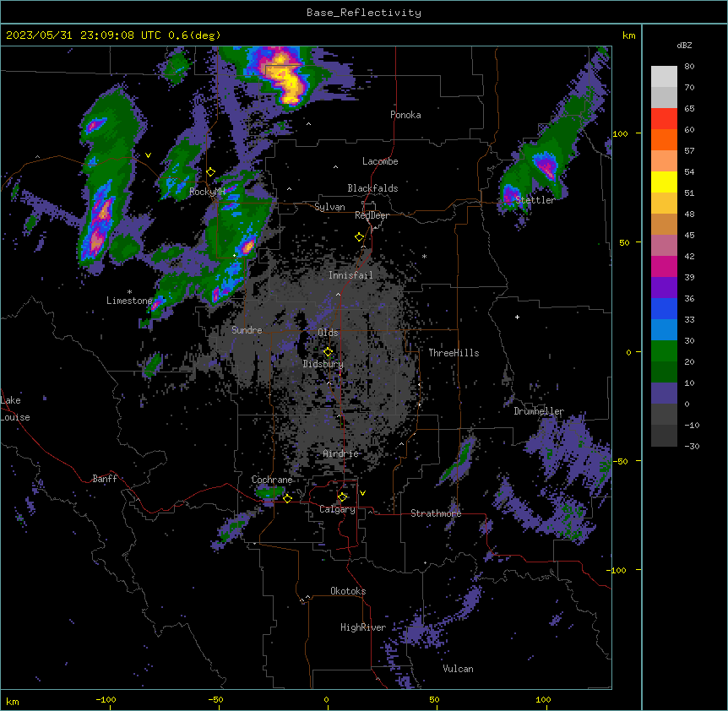Click the yellow marker near Didsbury
The width and height of the screenshot is (728, 711).
click(x=328, y=352)
